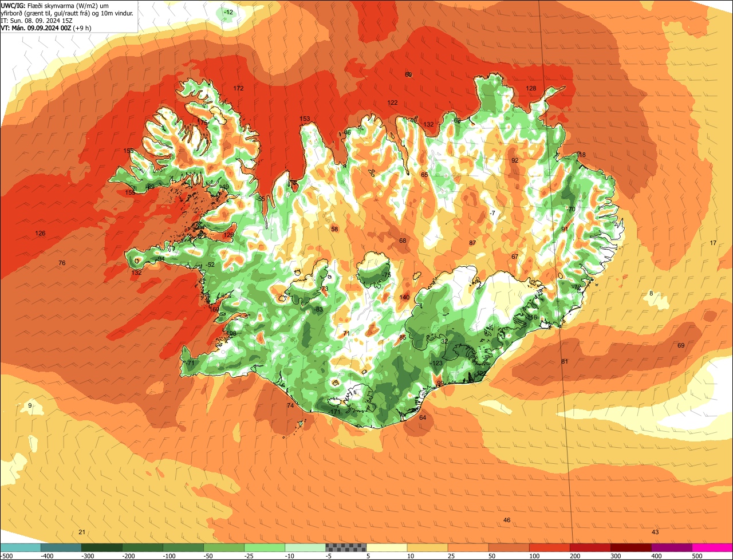Click the map value '-83' in southwest Iceland
This screenshot has width=733, height=560.
318,309
